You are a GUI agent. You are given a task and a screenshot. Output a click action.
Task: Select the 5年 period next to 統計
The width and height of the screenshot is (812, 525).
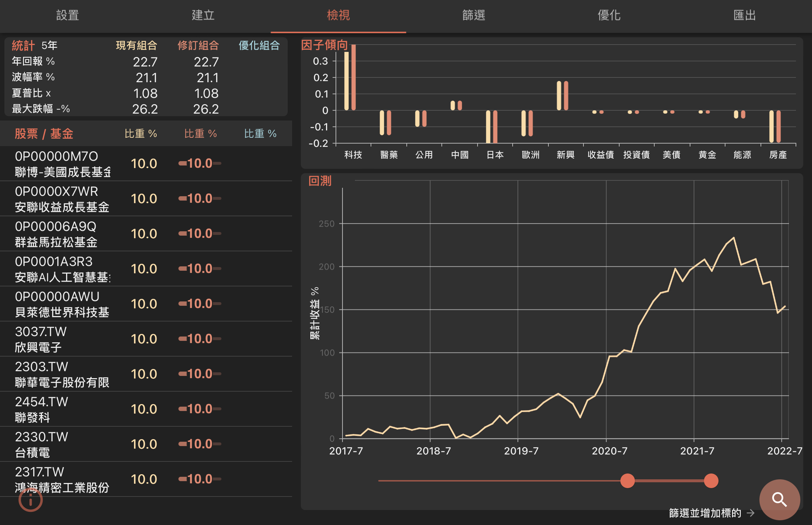[48, 45]
